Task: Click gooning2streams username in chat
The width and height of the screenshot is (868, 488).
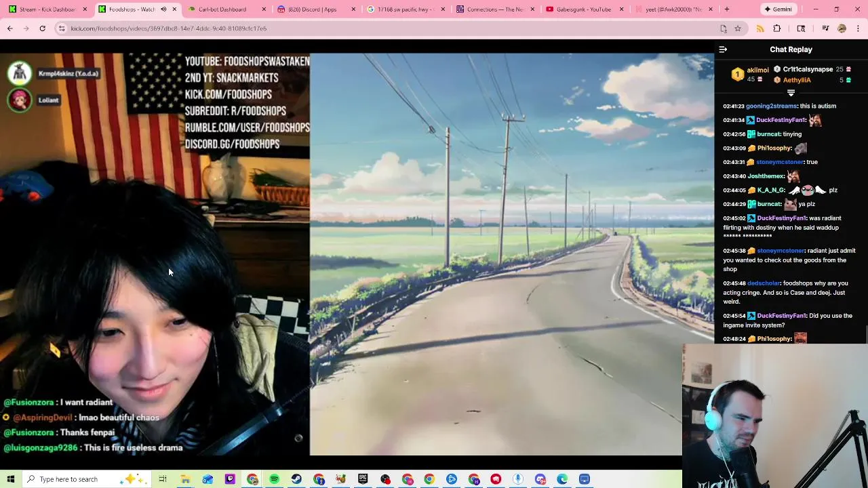Action: 770,106
